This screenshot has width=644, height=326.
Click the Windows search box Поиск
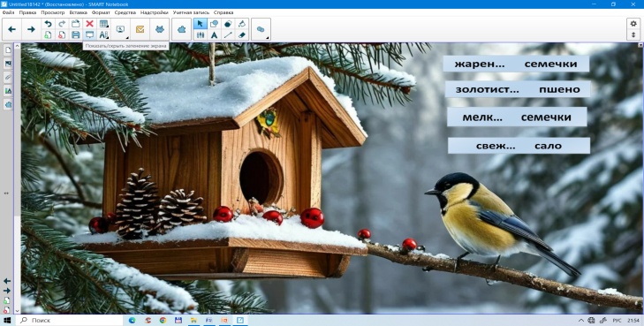[x=70, y=320]
